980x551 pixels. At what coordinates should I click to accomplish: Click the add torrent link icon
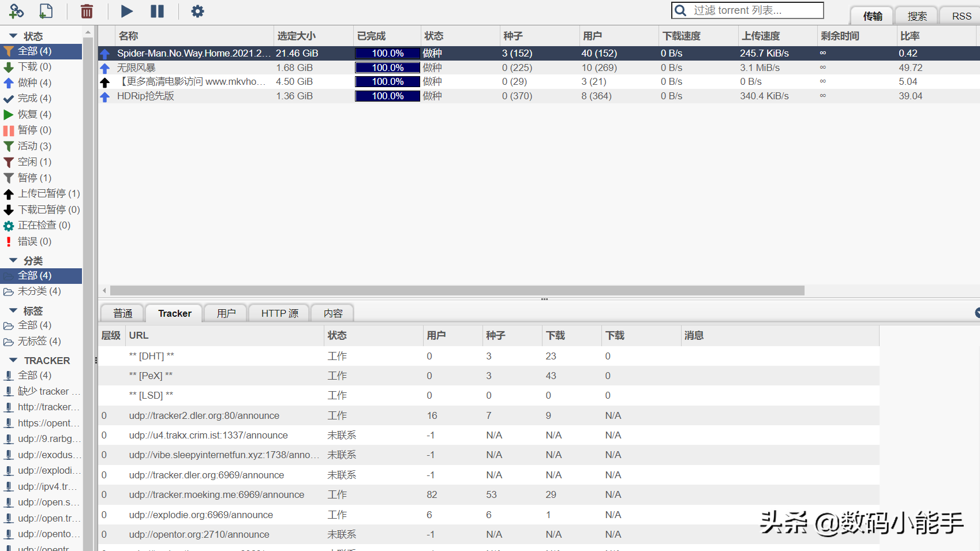coord(16,11)
